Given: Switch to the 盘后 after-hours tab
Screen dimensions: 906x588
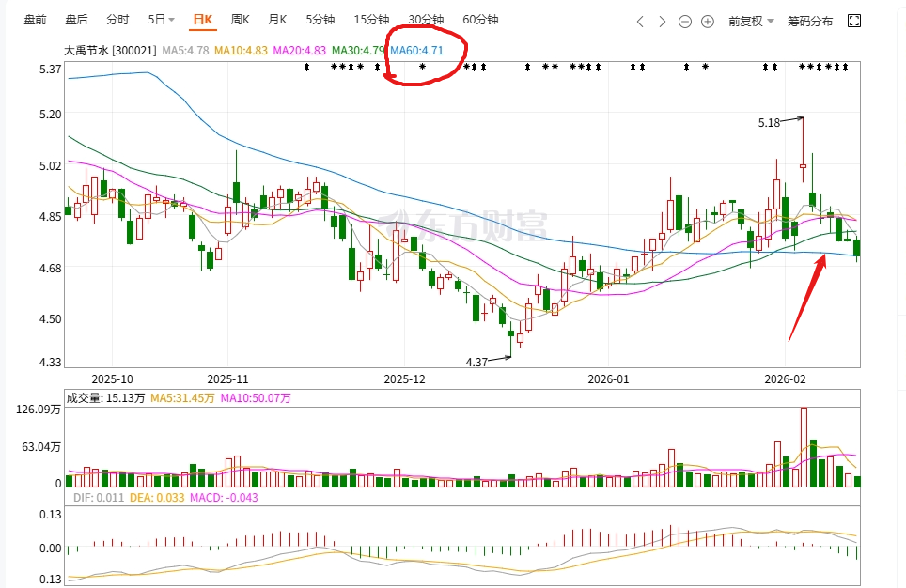Looking at the screenshot, I should pyautogui.click(x=76, y=21).
